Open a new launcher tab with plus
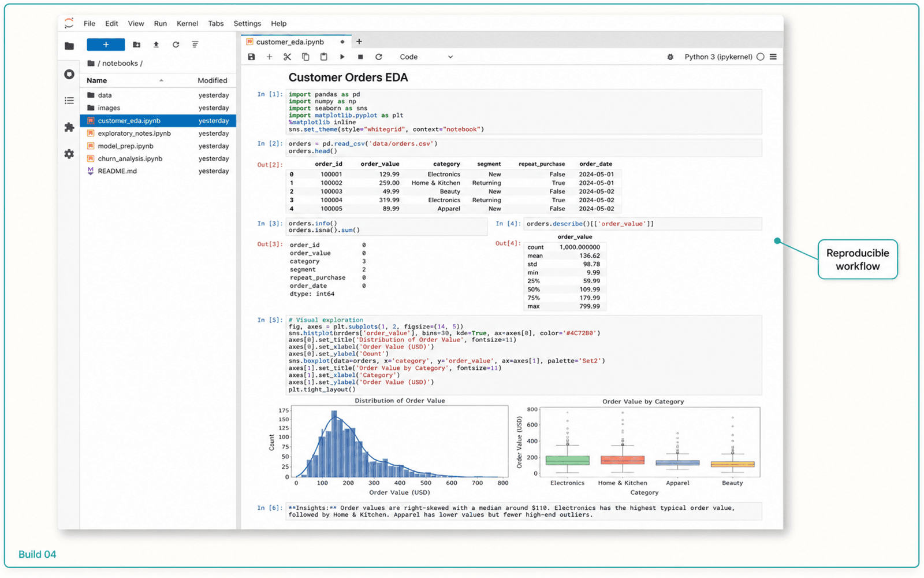The image size is (924, 578). click(359, 42)
